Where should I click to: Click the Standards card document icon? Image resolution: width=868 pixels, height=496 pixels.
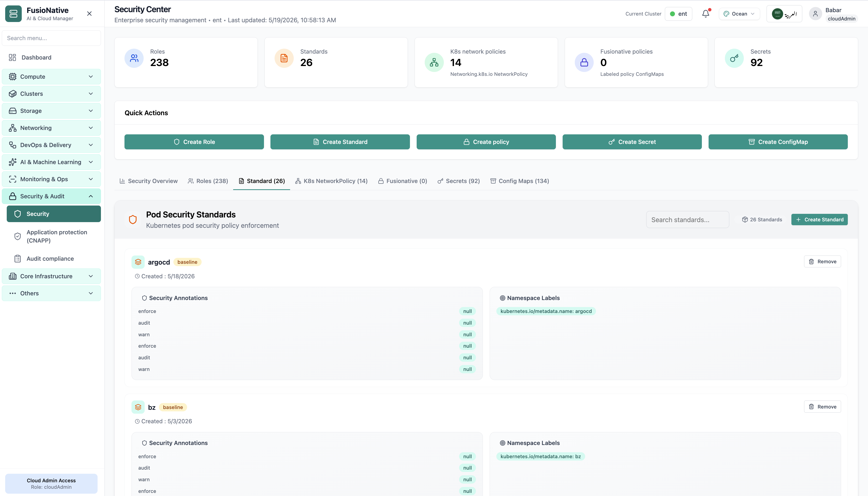pos(284,58)
